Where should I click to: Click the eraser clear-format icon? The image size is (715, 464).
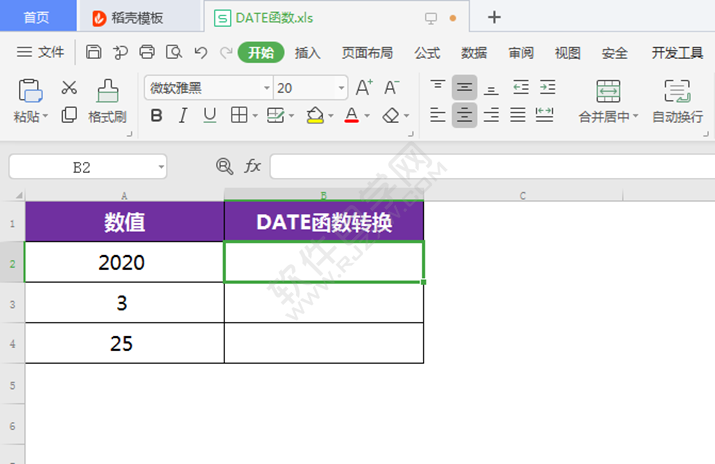[x=391, y=115]
